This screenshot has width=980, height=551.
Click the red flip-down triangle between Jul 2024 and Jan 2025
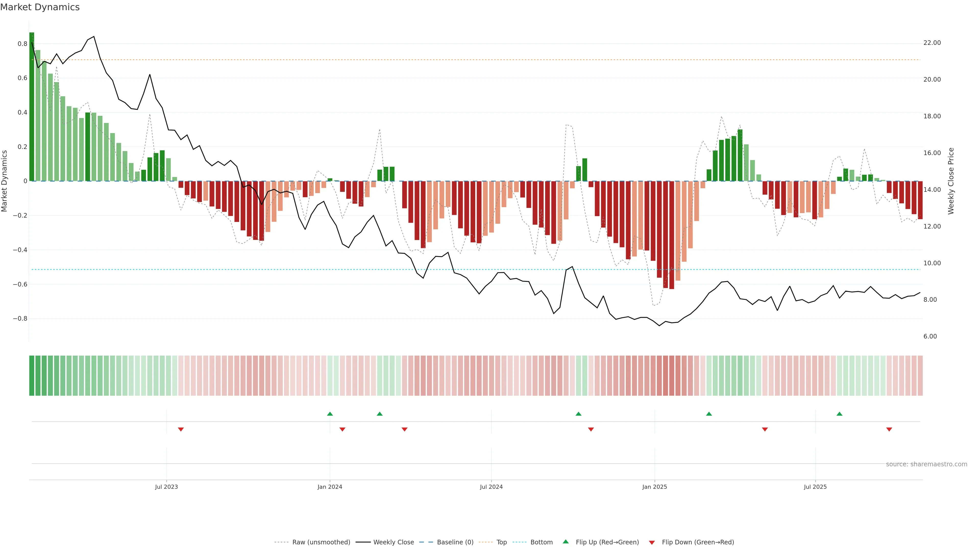point(591,429)
